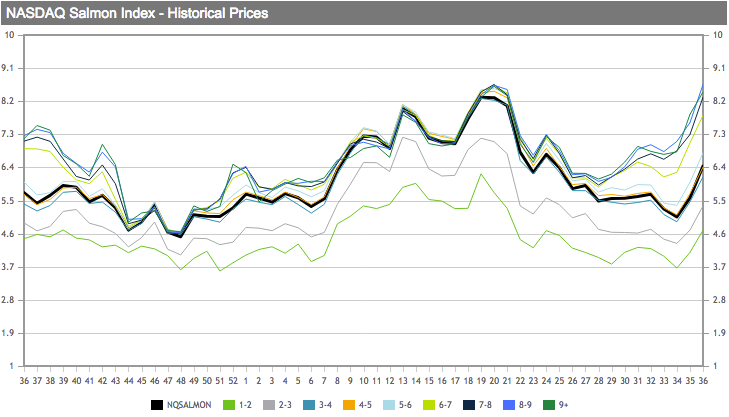The width and height of the screenshot is (729, 417).
Task: Click left y-axis label 2.8
Action: (x=8, y=300)
